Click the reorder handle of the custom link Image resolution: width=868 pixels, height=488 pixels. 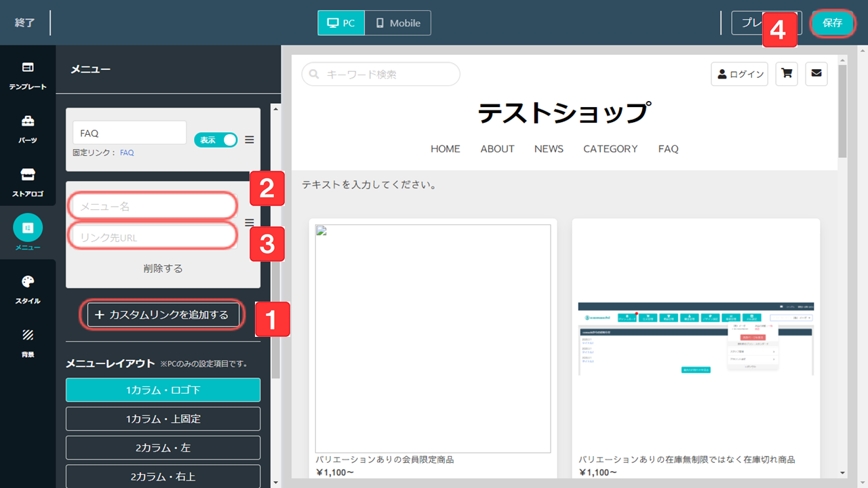[250, 222]
